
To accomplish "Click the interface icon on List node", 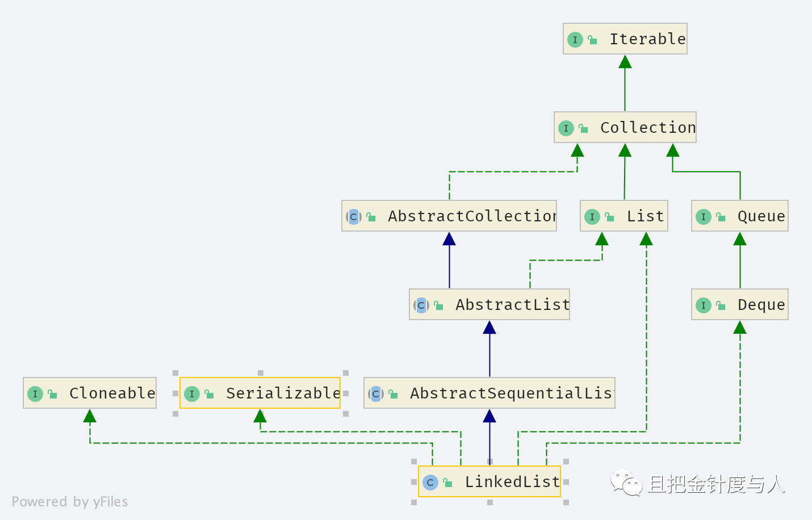I will 592,217.
